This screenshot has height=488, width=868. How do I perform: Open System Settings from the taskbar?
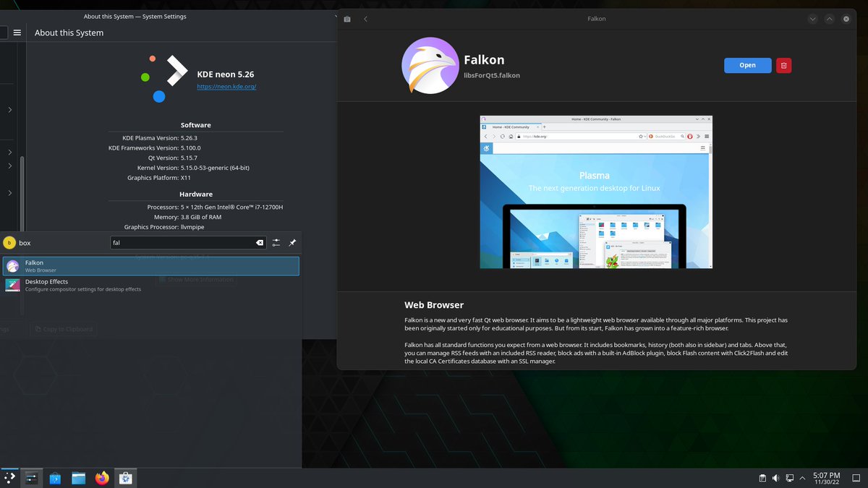click(31, 477)
